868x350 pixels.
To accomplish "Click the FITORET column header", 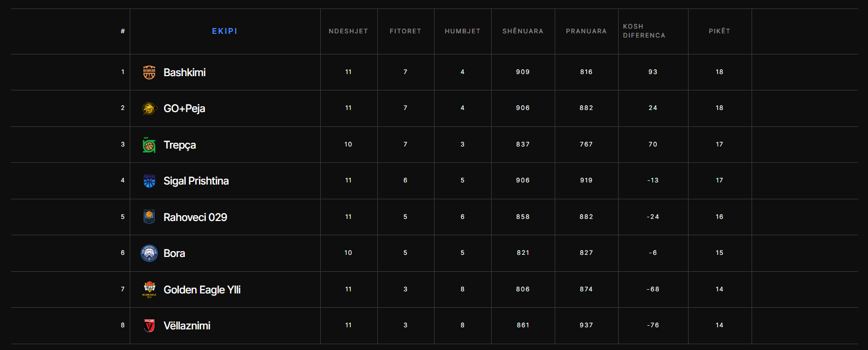I will [x=405, y=31].
